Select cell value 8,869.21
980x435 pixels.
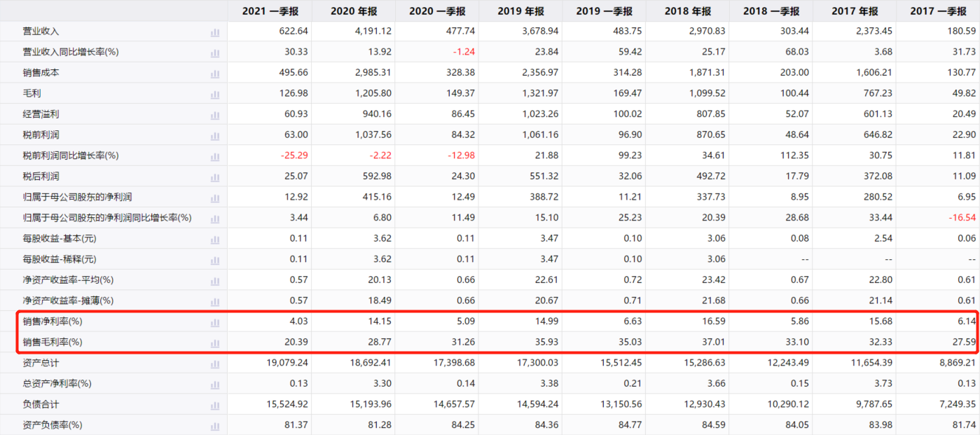958,363
